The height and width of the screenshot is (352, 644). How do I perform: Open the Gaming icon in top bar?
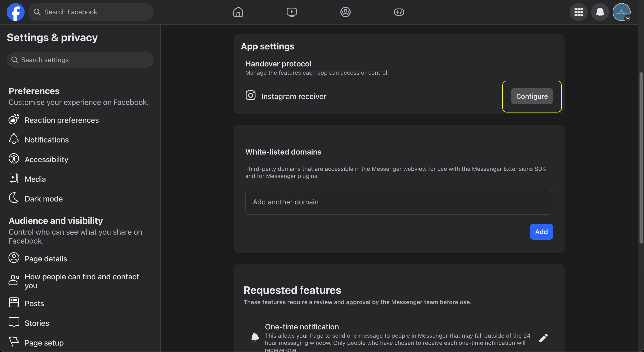click(399, 12)
